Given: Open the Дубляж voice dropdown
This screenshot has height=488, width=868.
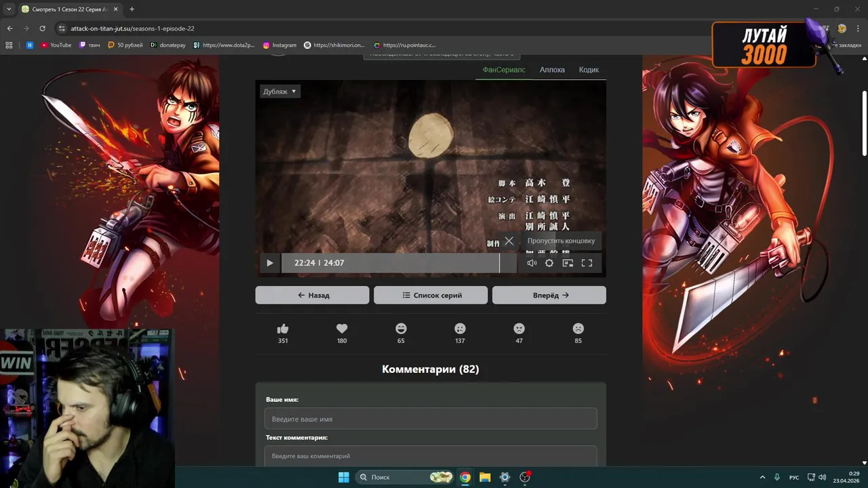Looking at the screenshot, I should 280,91.
